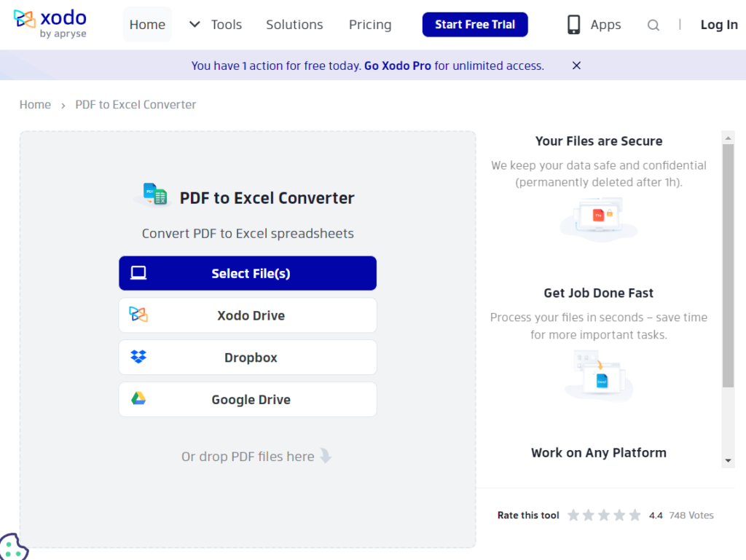Follow the Go Xodo Pro link
Image resolution: width=746 pixels, height=560 pixels.
tap(397, 66)
